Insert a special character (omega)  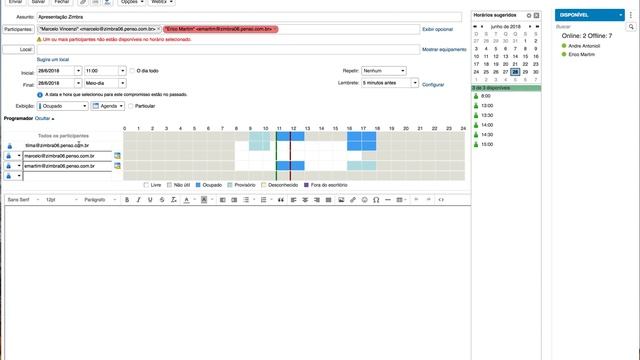point(376,200)
